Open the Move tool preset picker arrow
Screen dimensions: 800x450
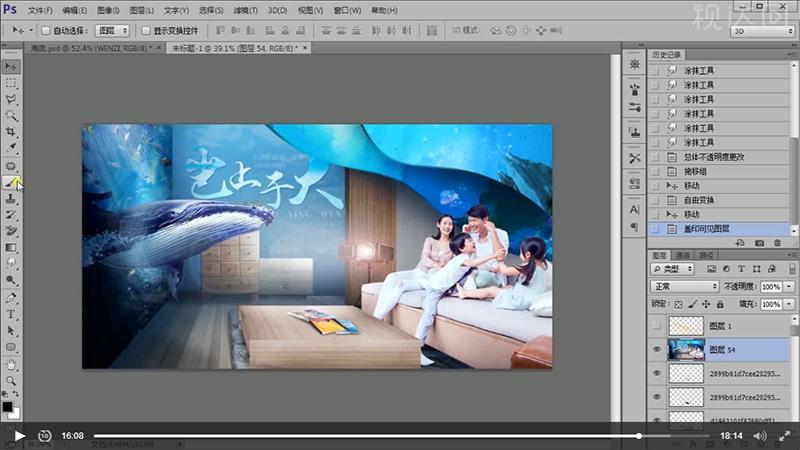pos(31,31)
